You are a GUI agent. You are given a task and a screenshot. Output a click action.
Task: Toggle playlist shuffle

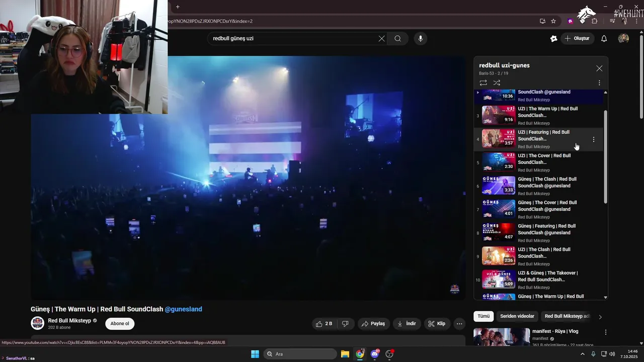(497, 83)
